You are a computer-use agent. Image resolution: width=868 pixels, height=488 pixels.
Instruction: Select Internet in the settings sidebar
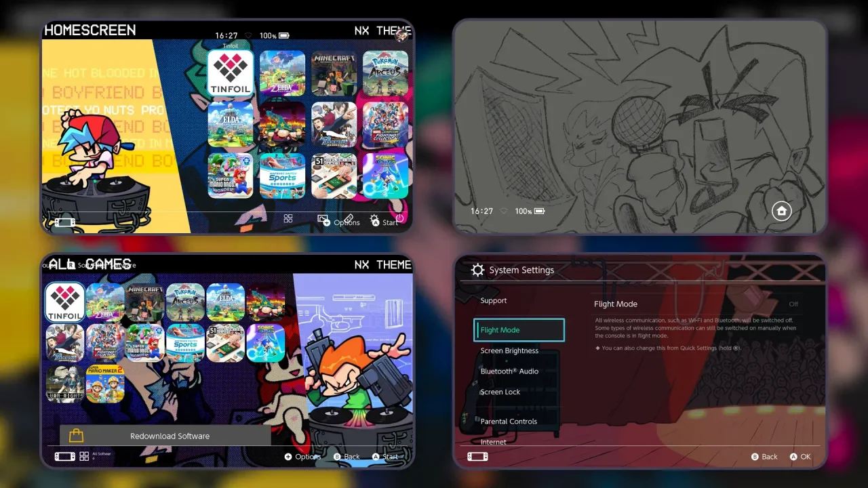(494, 442)
